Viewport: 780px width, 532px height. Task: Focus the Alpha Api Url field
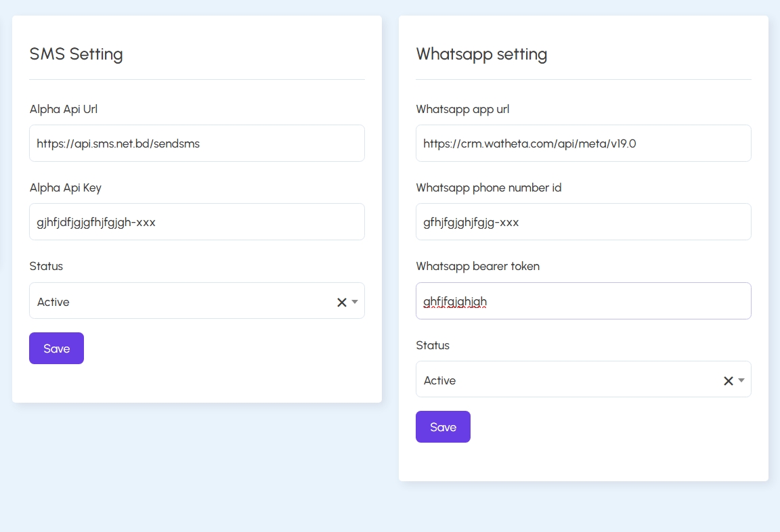pos(197,143)
